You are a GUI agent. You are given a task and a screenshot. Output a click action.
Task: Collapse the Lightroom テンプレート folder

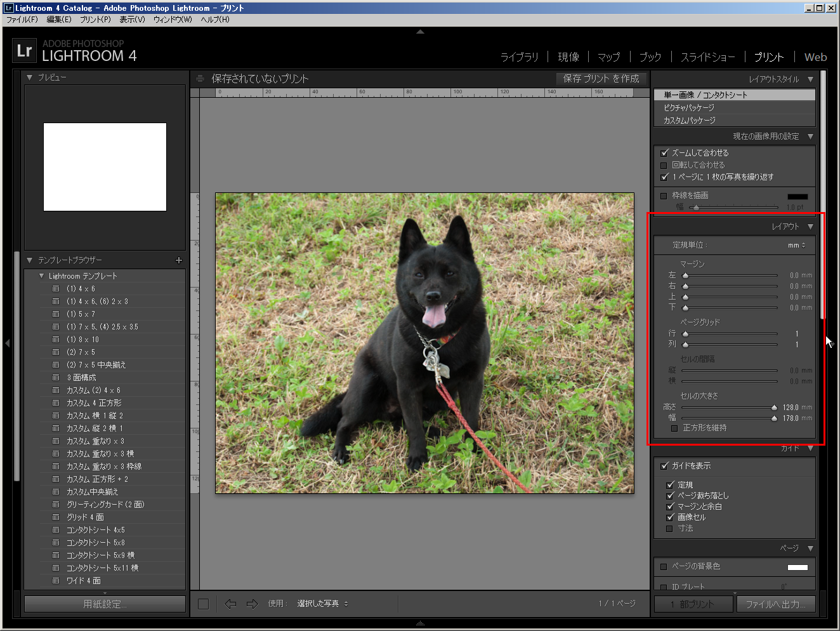point(42,276)
